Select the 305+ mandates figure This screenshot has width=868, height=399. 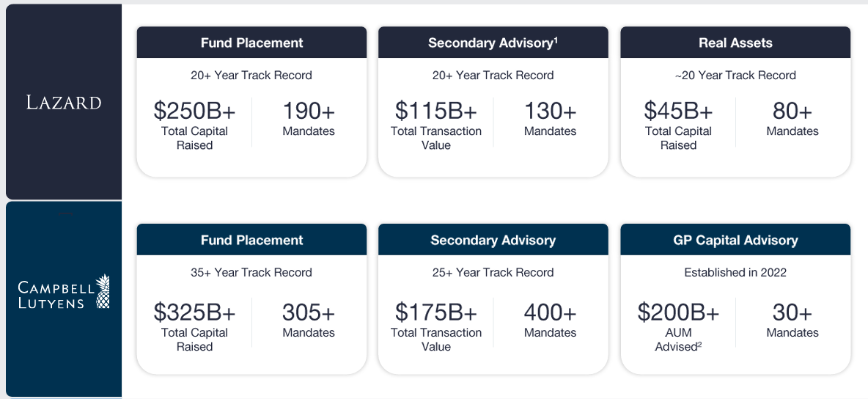(309, 312)
